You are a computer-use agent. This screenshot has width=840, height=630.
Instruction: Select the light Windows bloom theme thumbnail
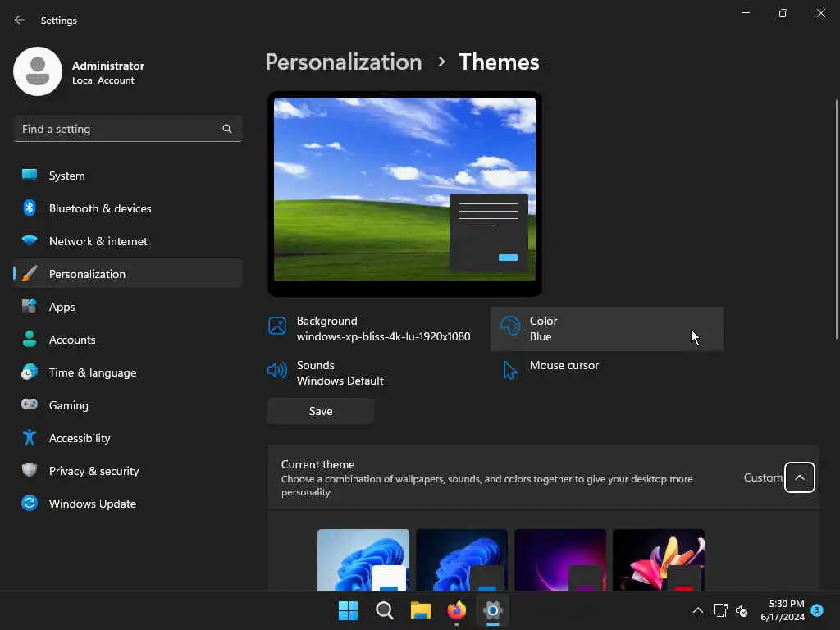363,559
